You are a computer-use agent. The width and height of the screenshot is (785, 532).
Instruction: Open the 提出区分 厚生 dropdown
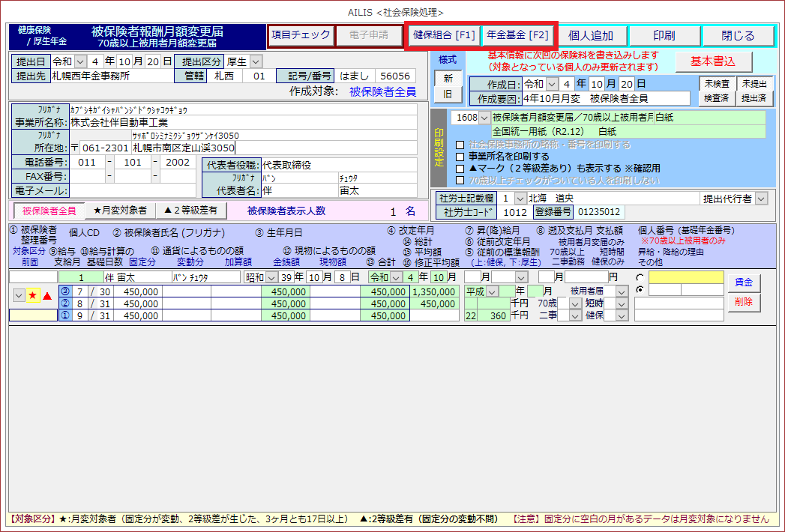(x=256, y=61)
